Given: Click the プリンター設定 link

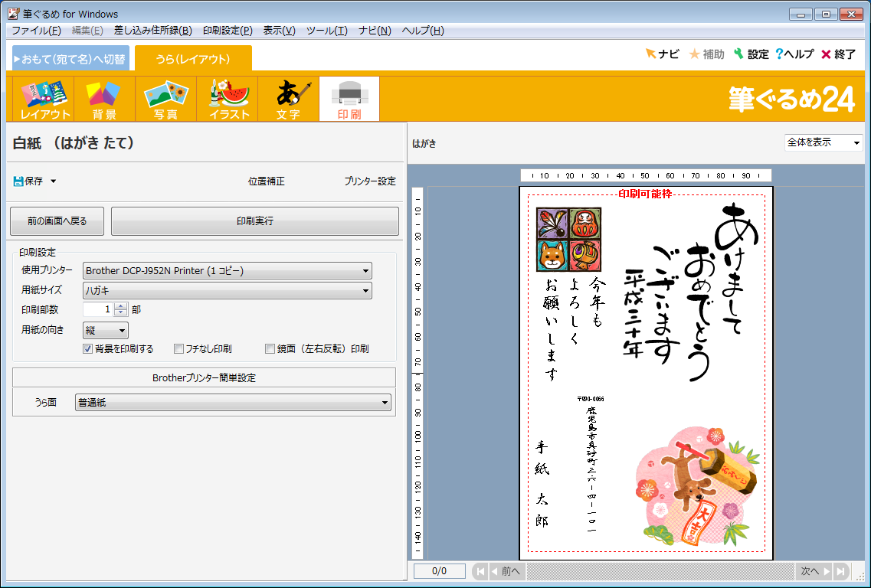Looking at the screenshot, I should (x=370, y=181).
